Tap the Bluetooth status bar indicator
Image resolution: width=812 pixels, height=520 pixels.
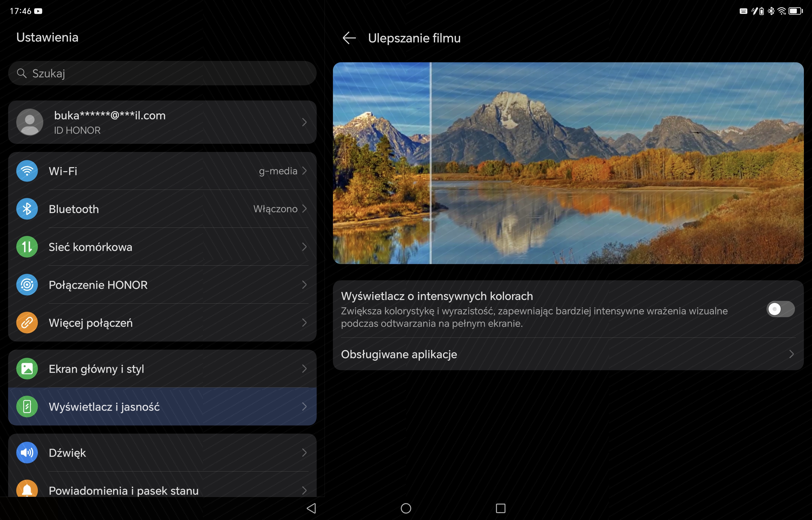pos(771,11)
